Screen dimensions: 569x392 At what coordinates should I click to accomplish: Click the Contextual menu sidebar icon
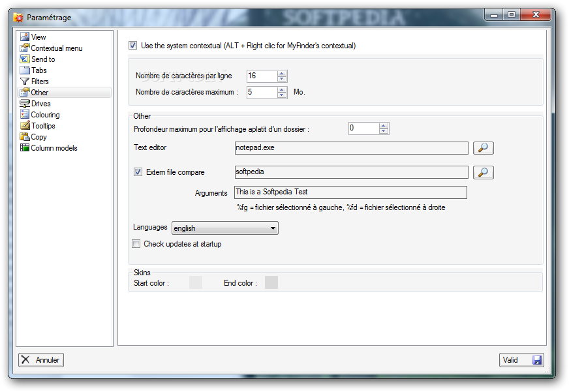tap(25, 48)
